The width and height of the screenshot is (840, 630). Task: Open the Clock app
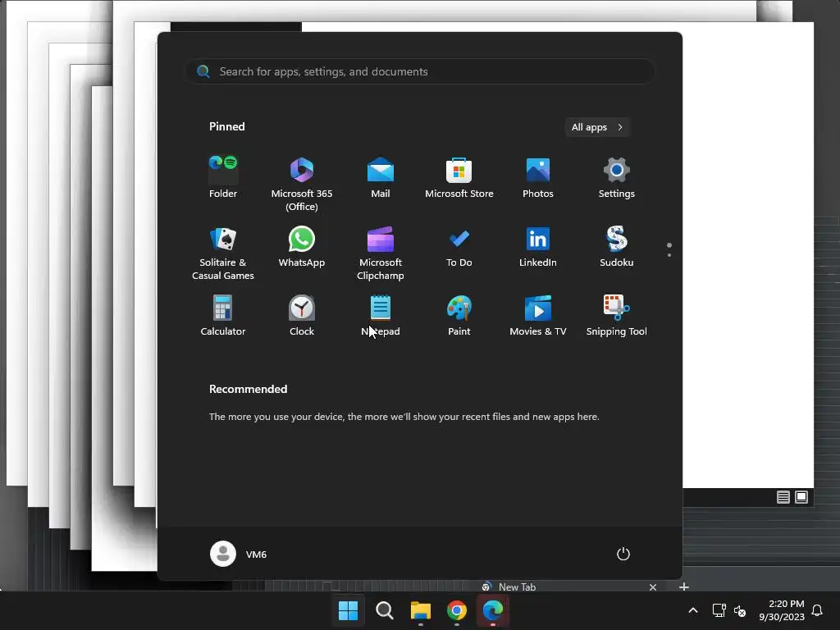click(302, 315)
